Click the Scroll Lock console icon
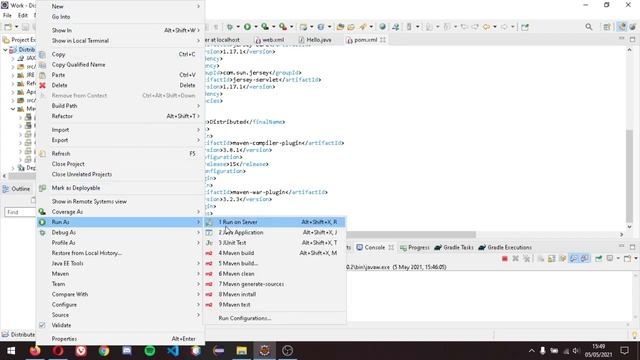 click(551, 259)
